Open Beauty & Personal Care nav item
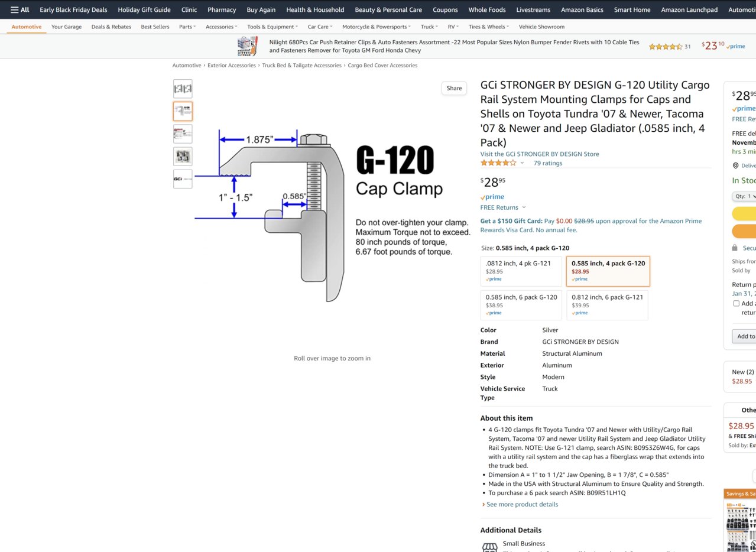The height and width of the screenshot is (552, 756). (x=388, y=9)
